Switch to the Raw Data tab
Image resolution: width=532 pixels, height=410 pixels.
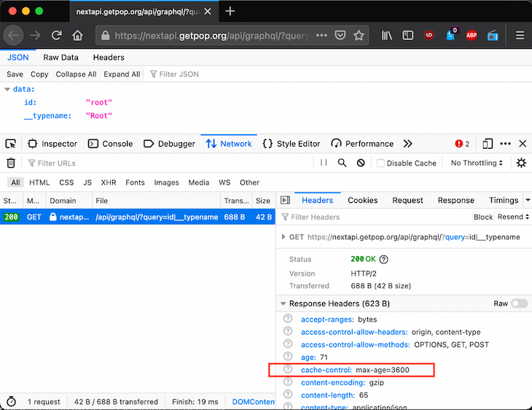60,58
